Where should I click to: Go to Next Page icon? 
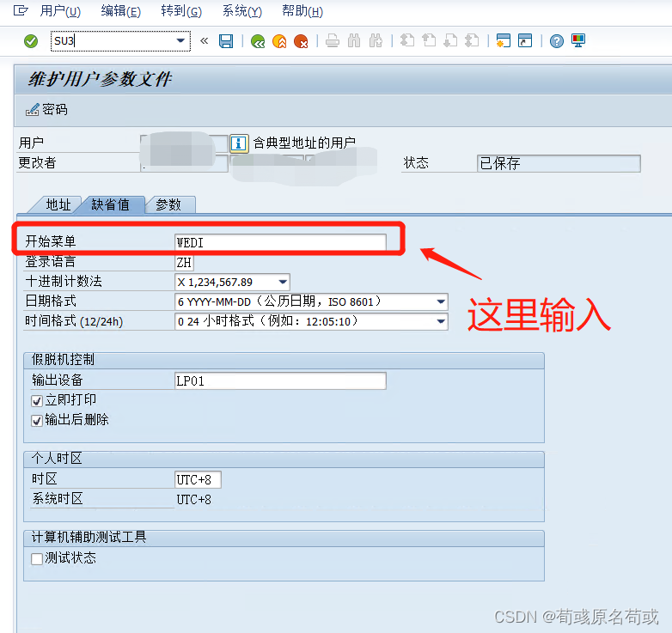[x=450, y=41]
